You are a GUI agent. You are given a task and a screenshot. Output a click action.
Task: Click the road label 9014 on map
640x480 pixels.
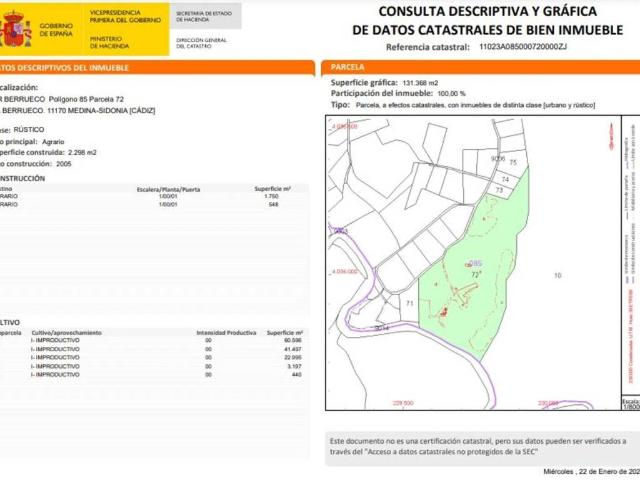coord(382,328)
